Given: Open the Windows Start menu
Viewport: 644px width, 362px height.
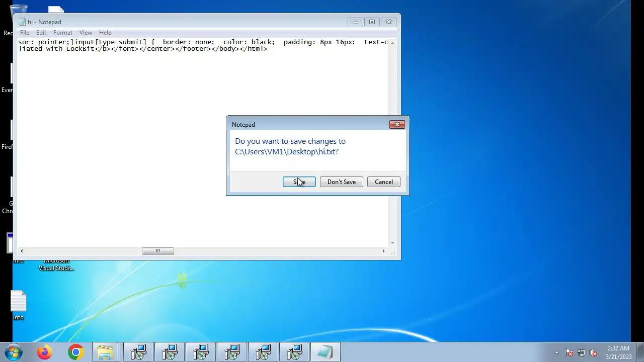Looking at the screenshot, I should point(14,352).
